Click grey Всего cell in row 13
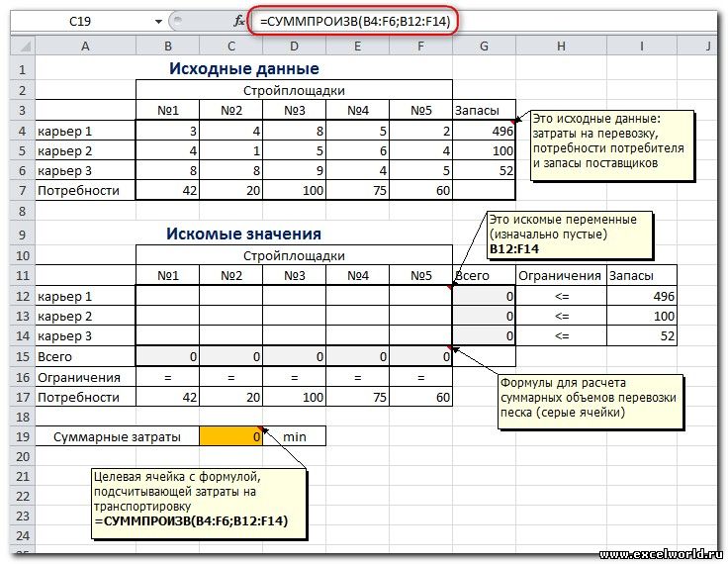The height and width of the screenshot is (564, 728). coord(484,316)
